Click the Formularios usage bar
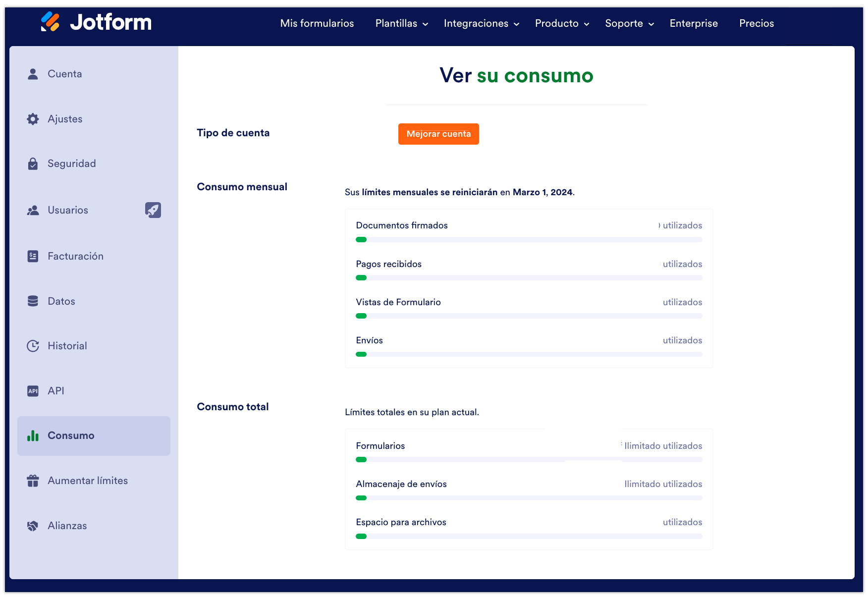 pyautogui.click(x=529, y=460)
